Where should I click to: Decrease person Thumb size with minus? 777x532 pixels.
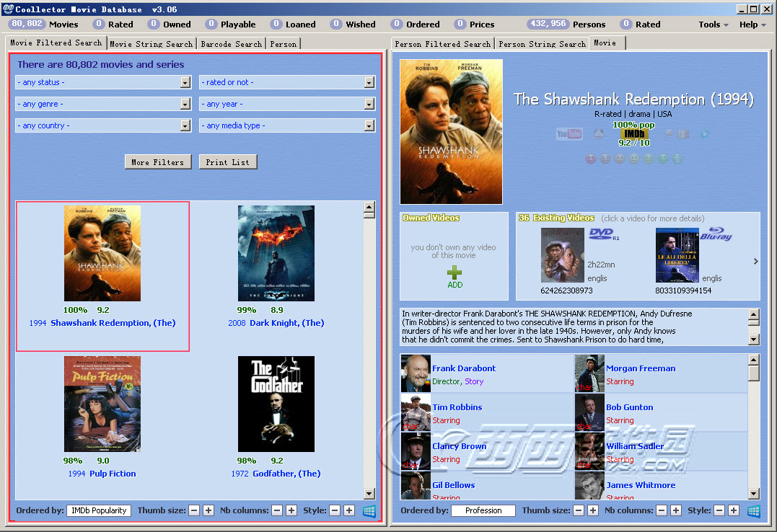click(x=579, y=510)
